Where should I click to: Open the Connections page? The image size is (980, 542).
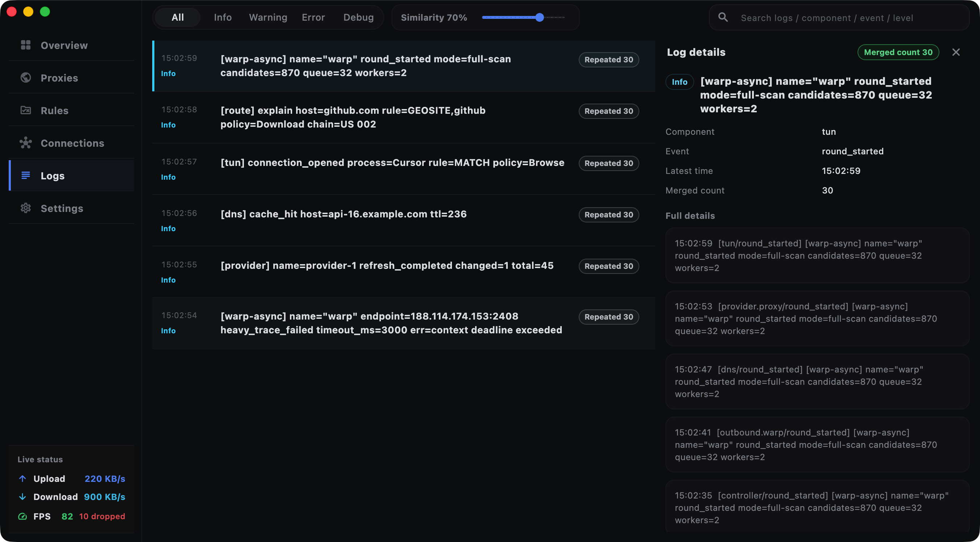point(71,143)
